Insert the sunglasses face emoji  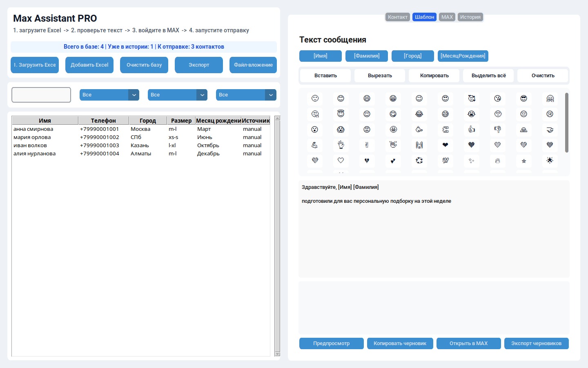click(x=524, y=99)
